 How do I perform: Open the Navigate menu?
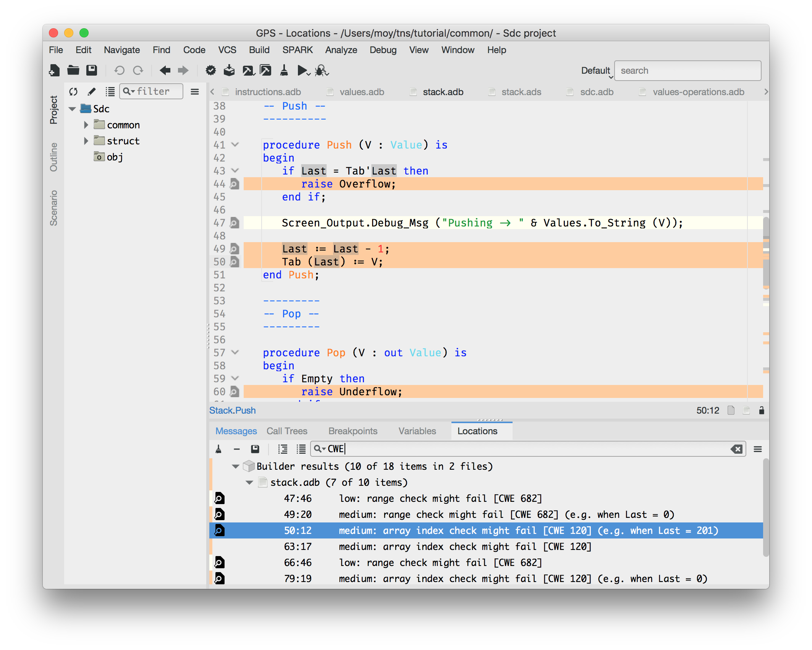(122, 50)
